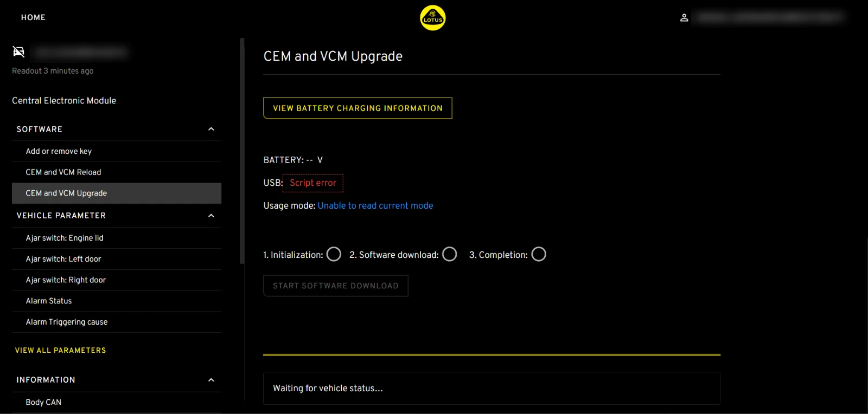Click the disconnected vehicle car icon
The image size is (868, 414).
19,51
